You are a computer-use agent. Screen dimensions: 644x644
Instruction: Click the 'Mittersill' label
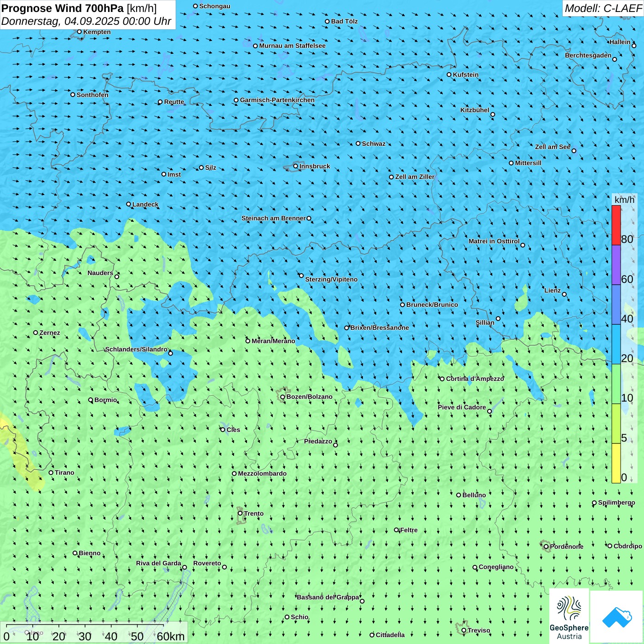tap(529, 163)
